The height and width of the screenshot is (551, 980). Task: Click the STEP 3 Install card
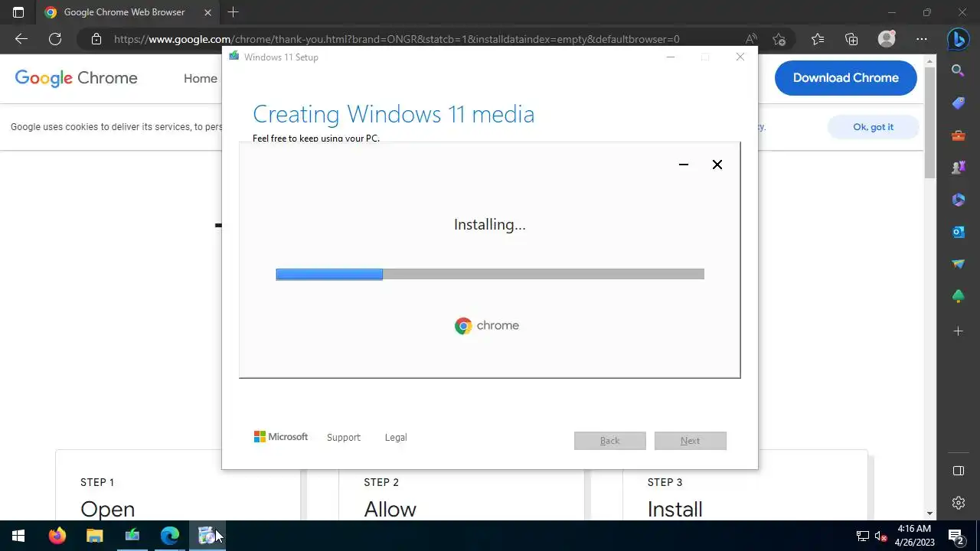(x=745, y=485)
